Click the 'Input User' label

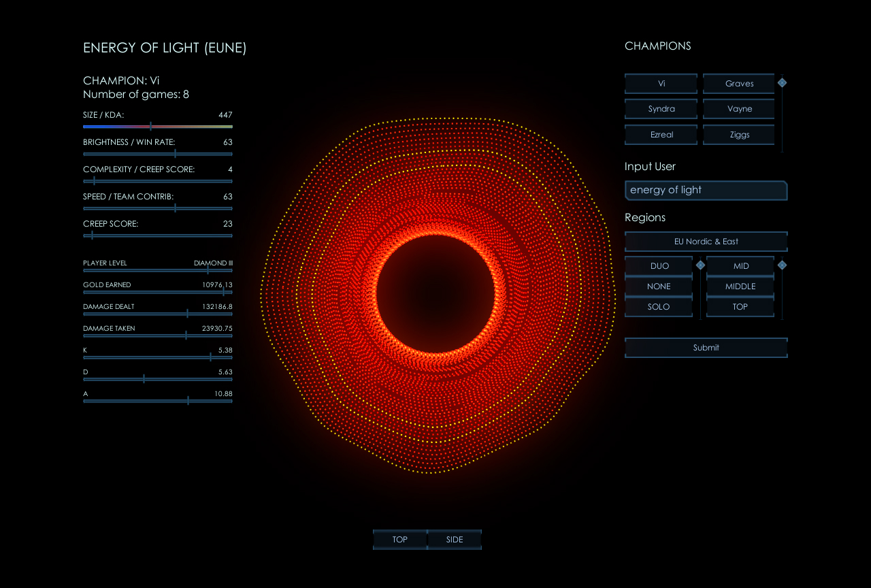[650, 167]
